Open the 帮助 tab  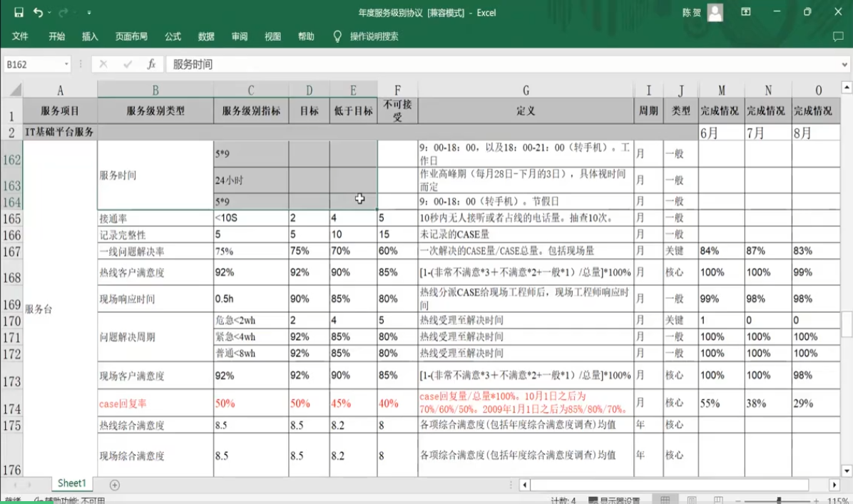tap(306, 36)
